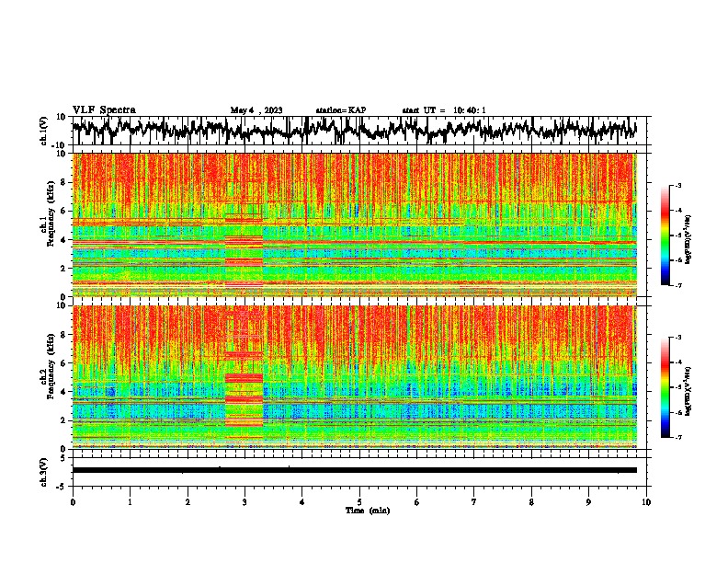Click the ch.3(V) axis label
728x563 pixels.
click(44, 472)
